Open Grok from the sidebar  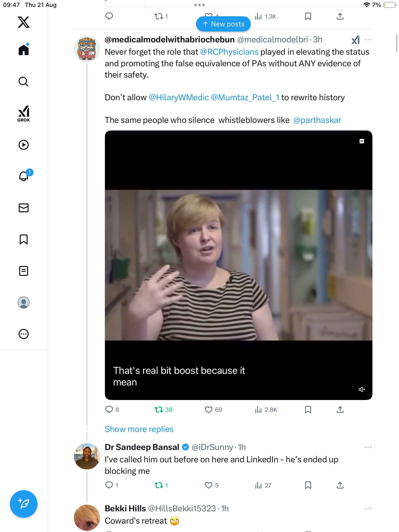pos(24,114)
